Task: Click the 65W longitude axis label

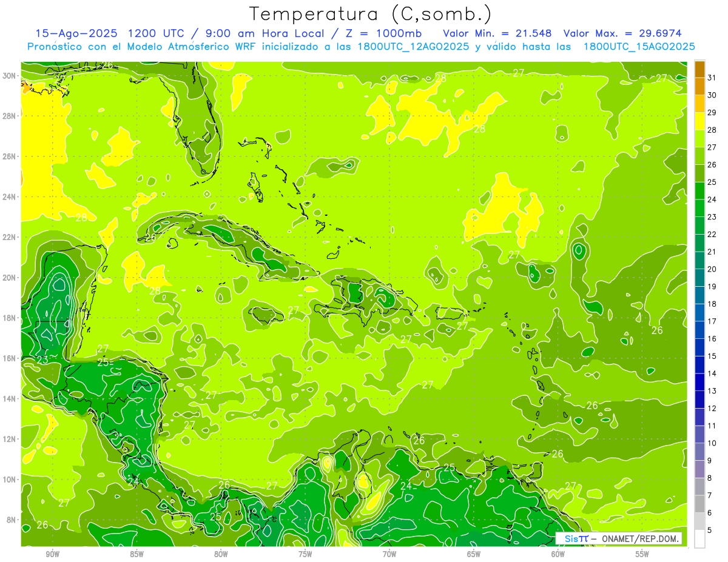Action: coord(474,554)
